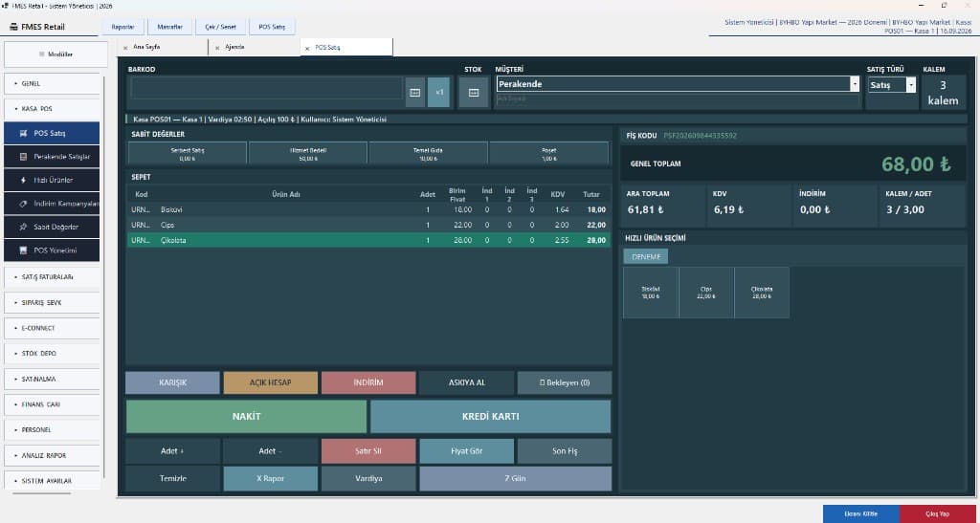The image size is (980, 523).
Task: Delete the row with Satır Sil
Action: (368, 451)
